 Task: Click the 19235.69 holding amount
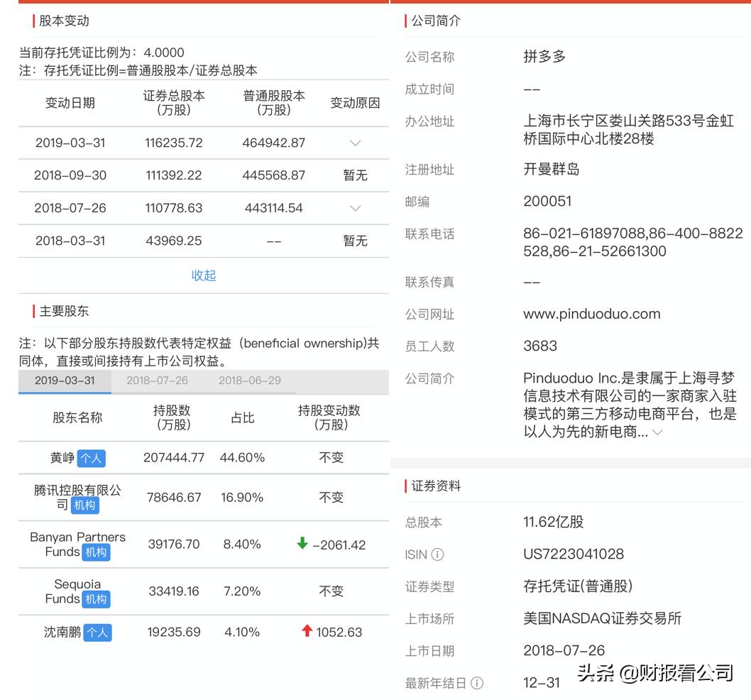(174, 632)
